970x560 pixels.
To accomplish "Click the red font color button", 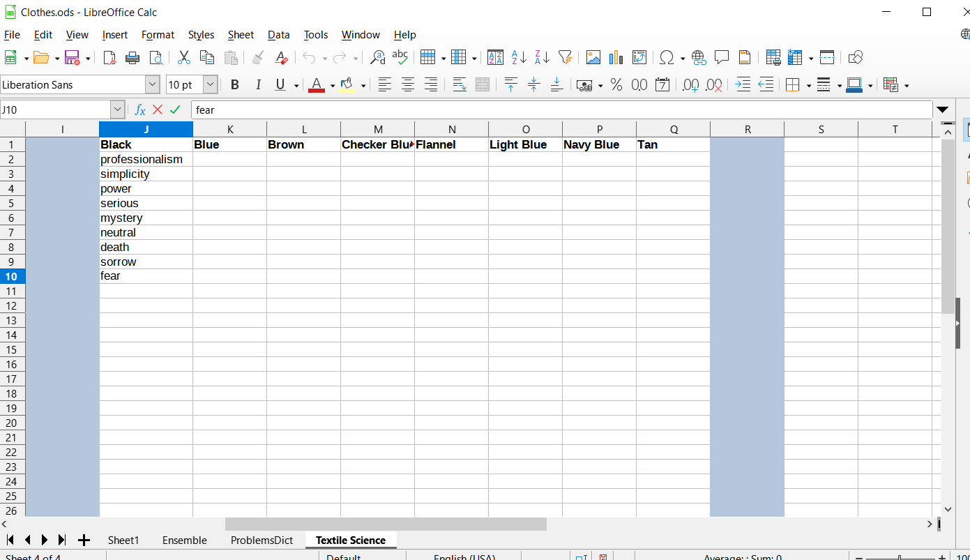I will pos(317,85).
